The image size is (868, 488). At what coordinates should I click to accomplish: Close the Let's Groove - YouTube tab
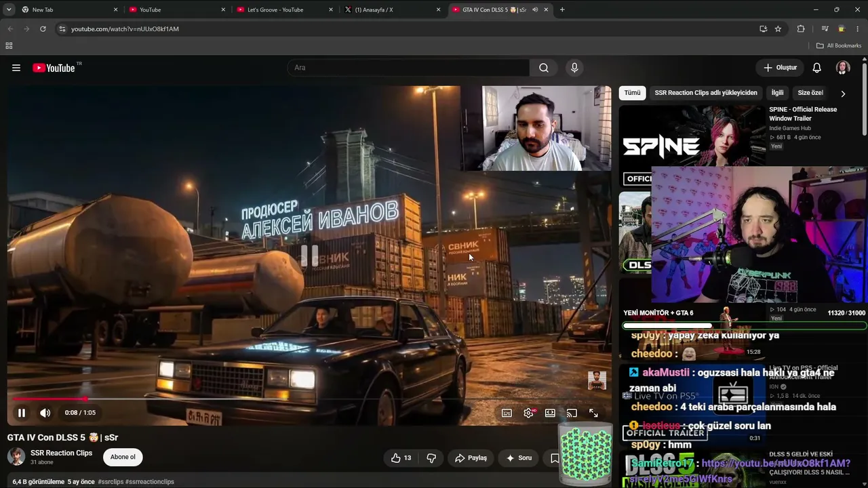(x=331, y=9)
